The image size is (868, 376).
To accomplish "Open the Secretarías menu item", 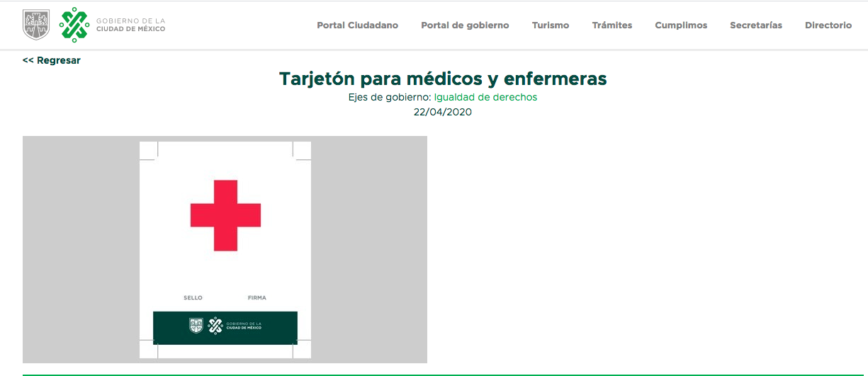I will [755, 25].
